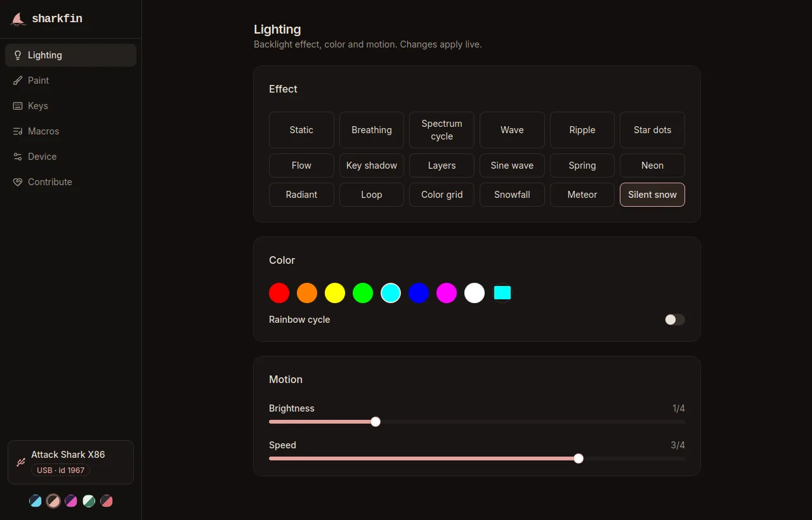Open the Macros page
Viewport: 812px width, 520px height.
(70, 131)
